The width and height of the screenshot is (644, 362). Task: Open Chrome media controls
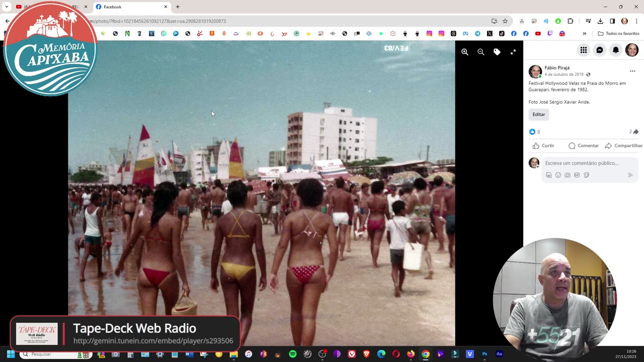coord(588,21)
